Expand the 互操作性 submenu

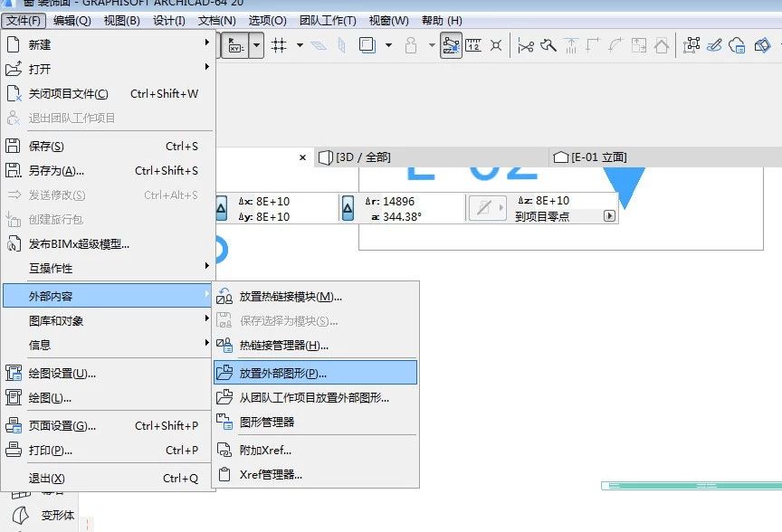(109, 268)
